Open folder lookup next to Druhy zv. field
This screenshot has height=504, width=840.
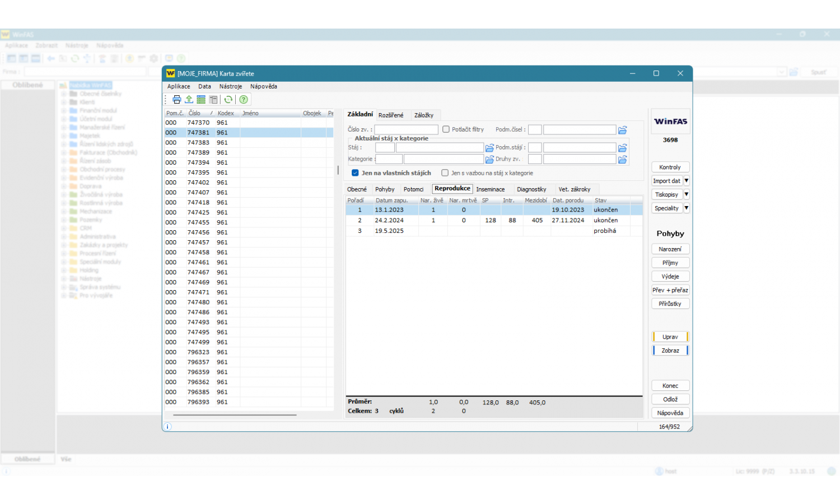622,160
